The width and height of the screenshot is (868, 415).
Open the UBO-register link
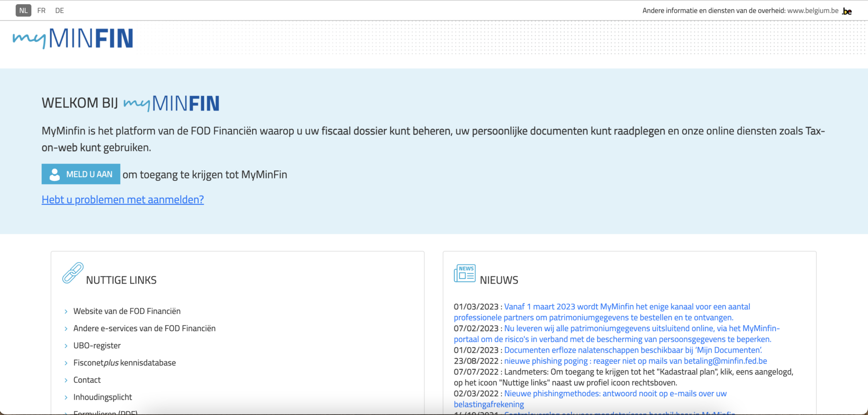tap(97, 345)
